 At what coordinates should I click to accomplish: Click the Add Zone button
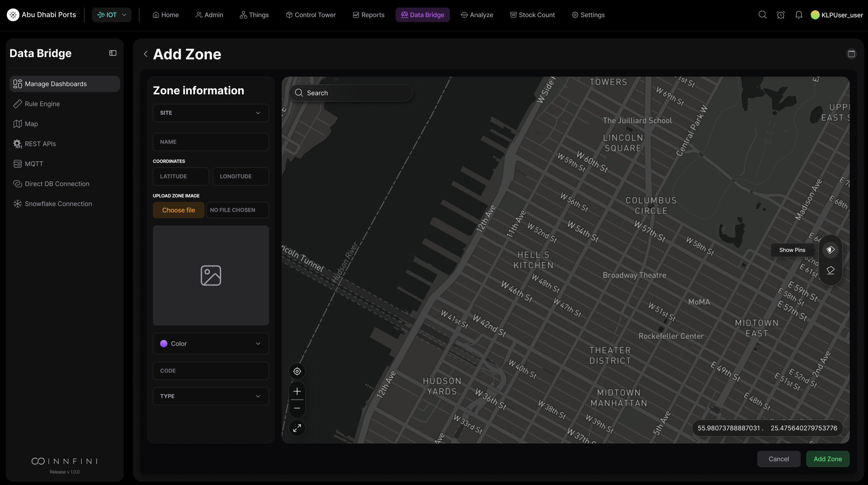[x=828, y=459]
